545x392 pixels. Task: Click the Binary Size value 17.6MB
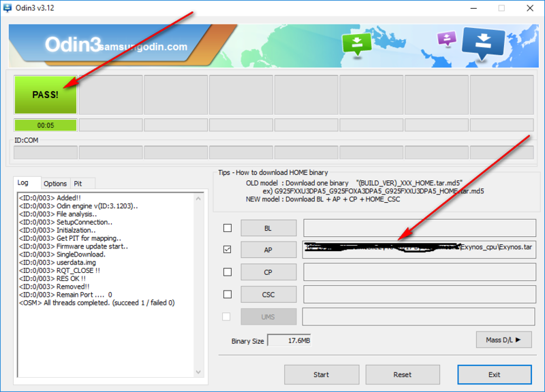[x=289, y=340]
